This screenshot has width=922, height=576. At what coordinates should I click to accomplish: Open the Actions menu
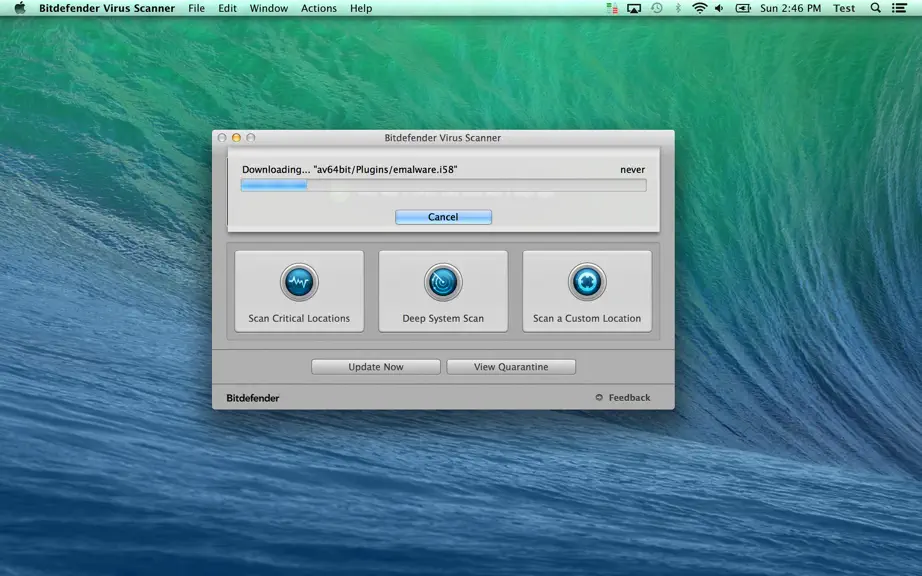(x=319, y=8)
